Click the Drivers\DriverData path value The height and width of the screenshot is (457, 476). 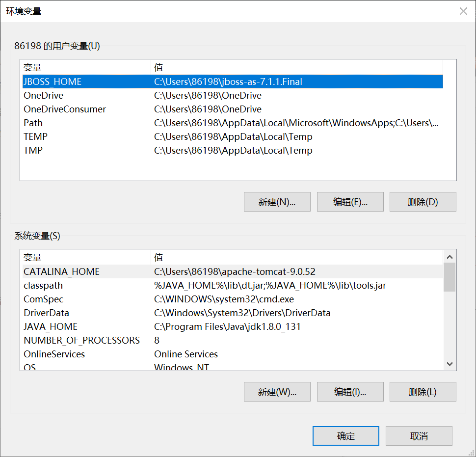tap(242, 313)
